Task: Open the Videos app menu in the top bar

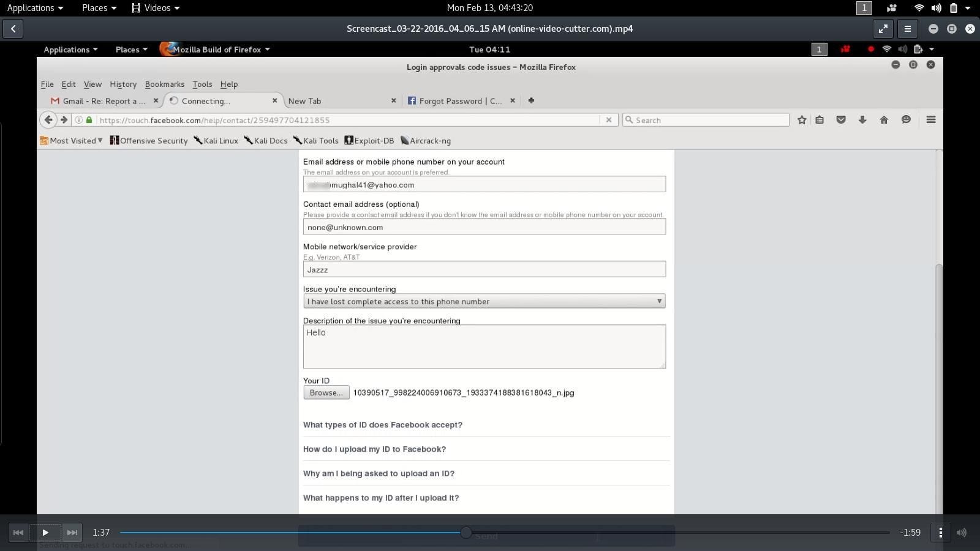Action: tap(156, 8)
